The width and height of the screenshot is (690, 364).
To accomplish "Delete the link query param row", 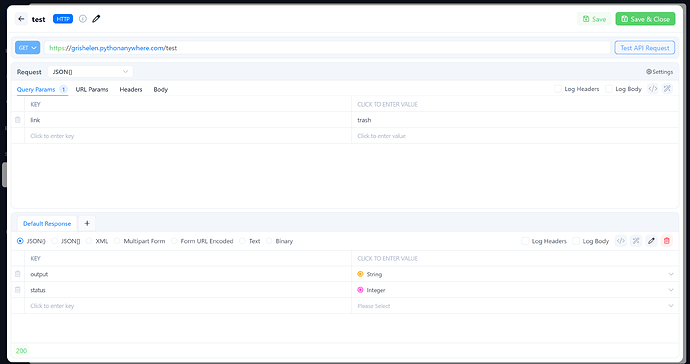I will click(18, 120).
